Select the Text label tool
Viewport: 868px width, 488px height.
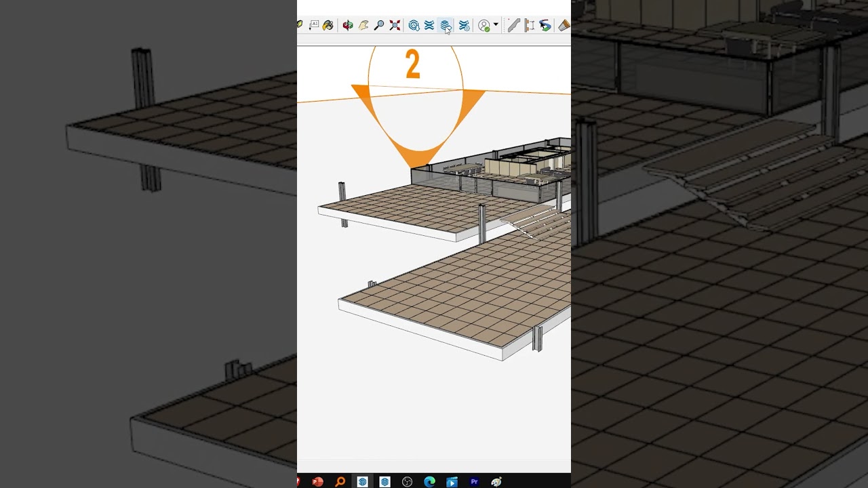click(x=314, y=25)
